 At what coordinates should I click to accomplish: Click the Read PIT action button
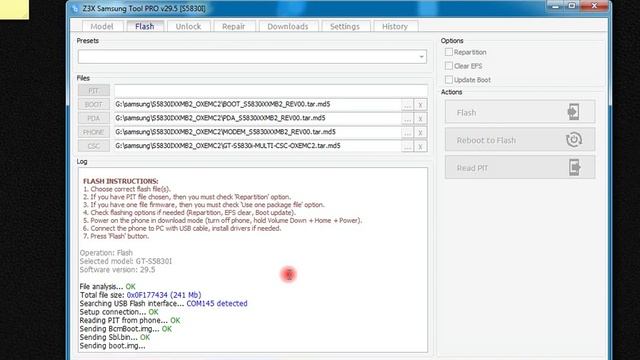[520, 167]
